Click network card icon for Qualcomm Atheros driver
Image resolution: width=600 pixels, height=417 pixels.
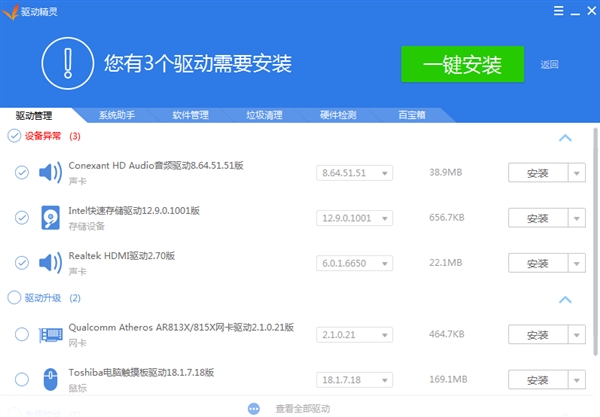(x=51, y=335)
